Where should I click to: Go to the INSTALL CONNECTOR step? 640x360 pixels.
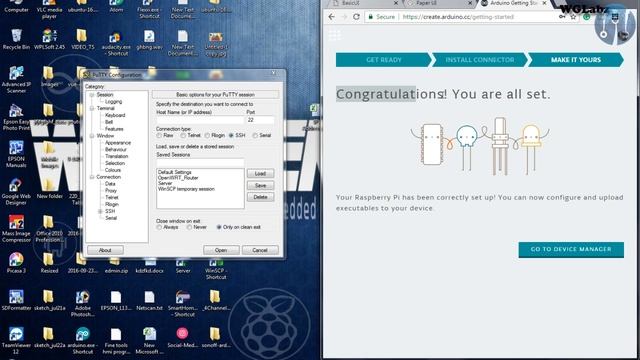pos(480,60)
